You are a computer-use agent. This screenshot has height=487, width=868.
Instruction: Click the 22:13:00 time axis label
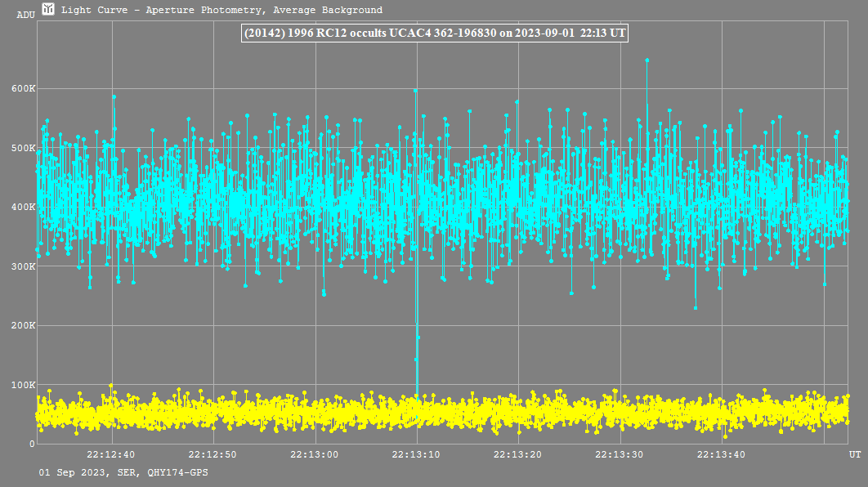[315, 454]
